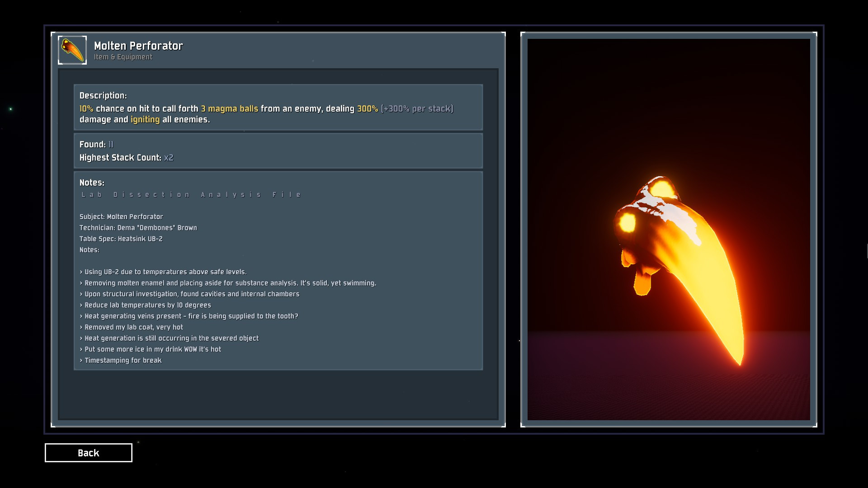868x488 pixels.
Task: Click the Highest Stack Count row
Action: click(x=127, y=157)
